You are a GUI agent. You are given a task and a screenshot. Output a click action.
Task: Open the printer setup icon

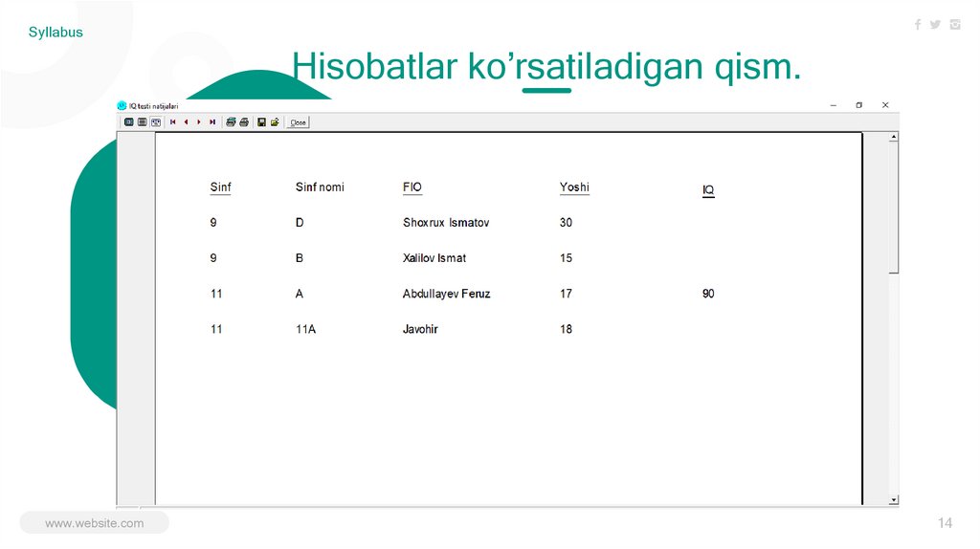click(x=231, y=122)
